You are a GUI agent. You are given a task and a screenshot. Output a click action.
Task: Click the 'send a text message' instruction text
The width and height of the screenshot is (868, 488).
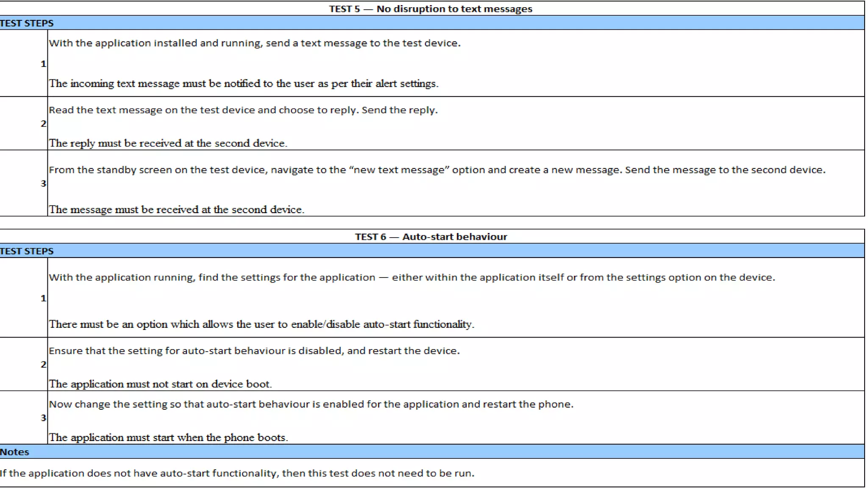pyautogui.click(x=254, y=43)
